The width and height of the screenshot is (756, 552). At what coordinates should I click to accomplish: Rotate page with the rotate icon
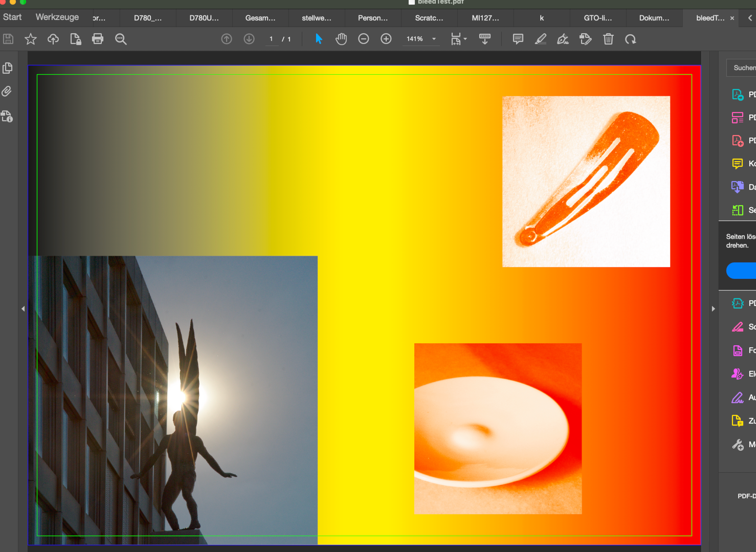(x=631, y=39)
